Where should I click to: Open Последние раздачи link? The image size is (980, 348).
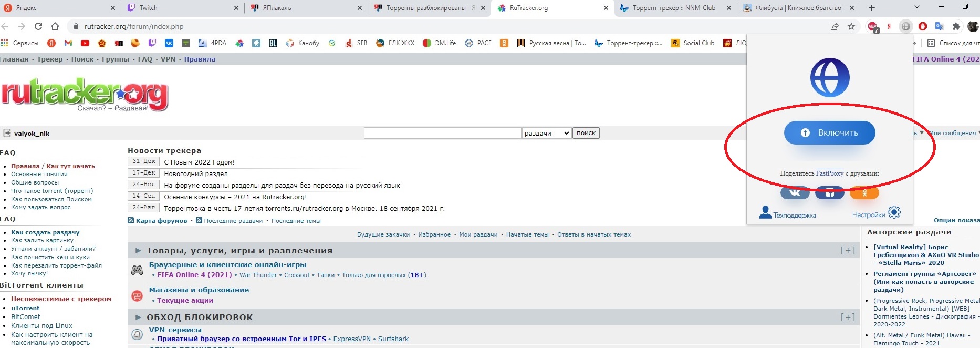point(233,221)
